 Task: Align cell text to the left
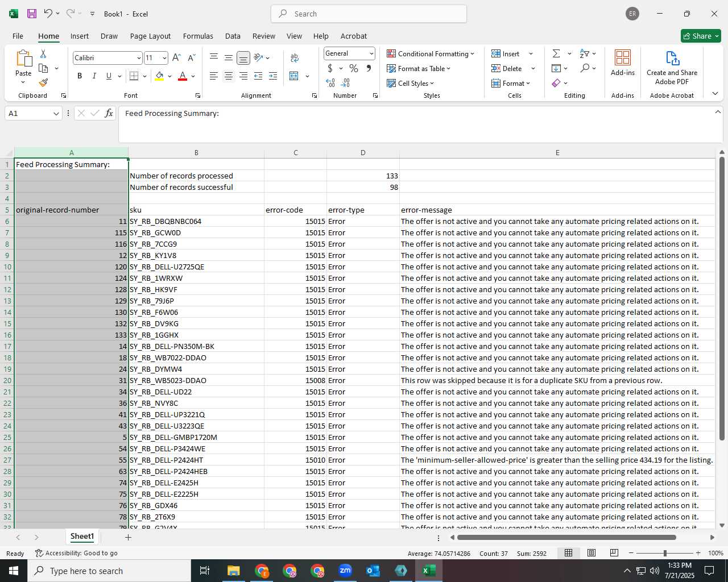point(214,76)
